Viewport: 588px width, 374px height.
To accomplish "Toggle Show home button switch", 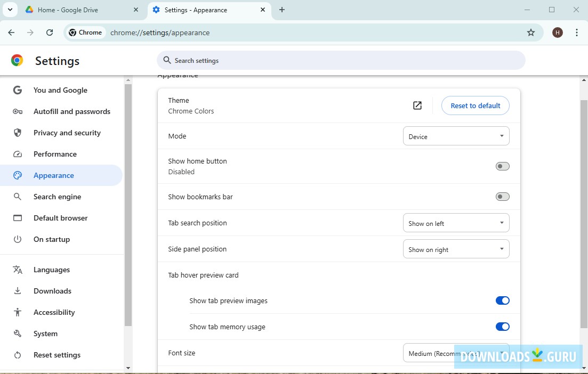I will coord(502,166).
